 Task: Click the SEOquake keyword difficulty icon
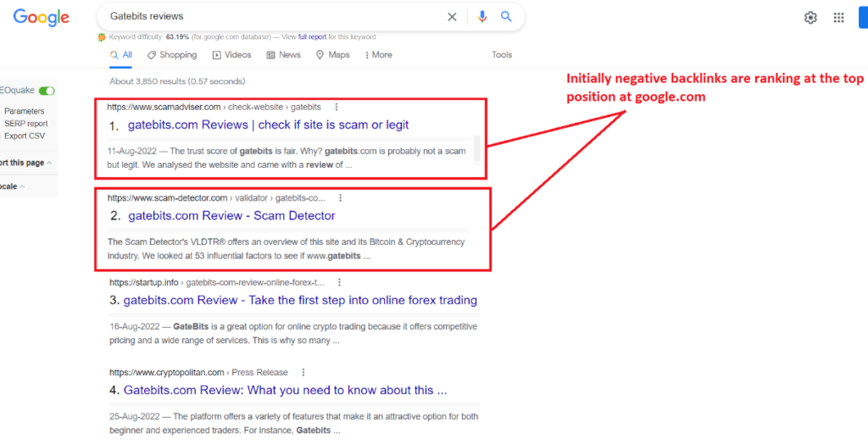click(102, 37)
